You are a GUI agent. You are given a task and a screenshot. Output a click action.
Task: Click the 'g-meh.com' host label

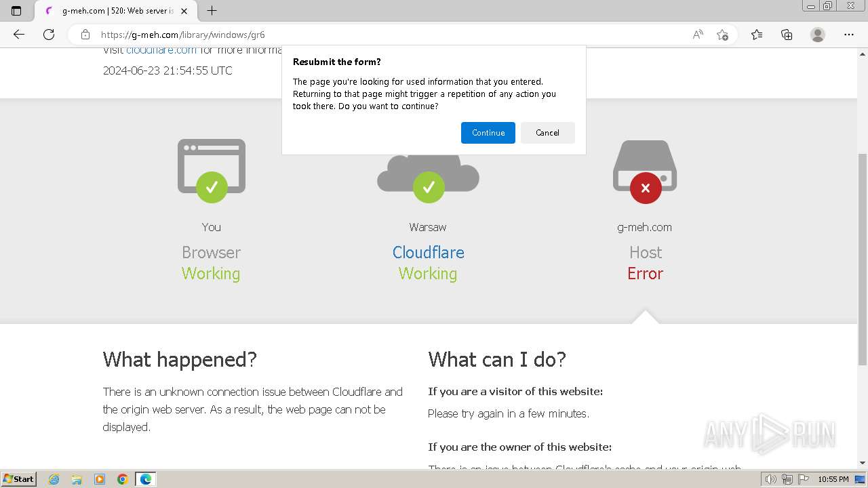(x=645, y=227)
